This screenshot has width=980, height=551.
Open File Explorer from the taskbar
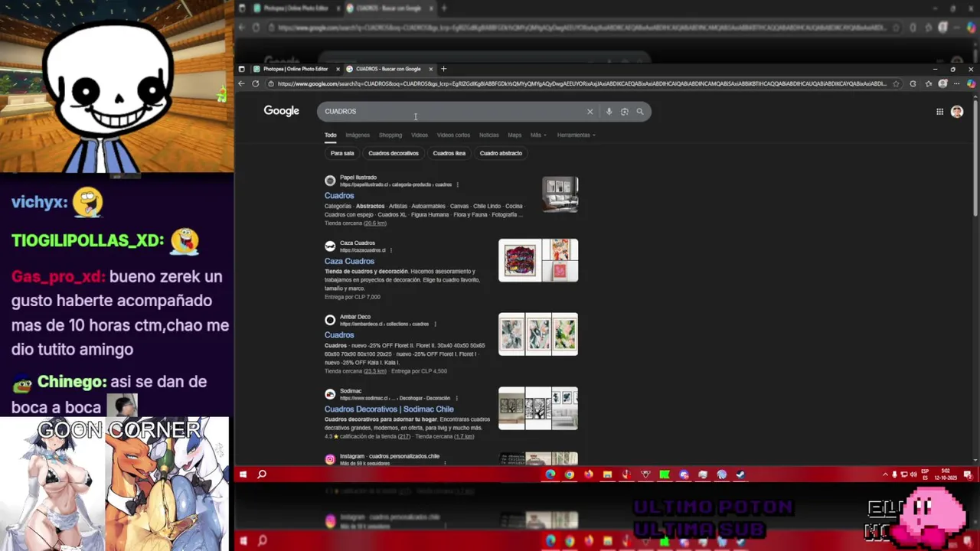coord(607,474)
